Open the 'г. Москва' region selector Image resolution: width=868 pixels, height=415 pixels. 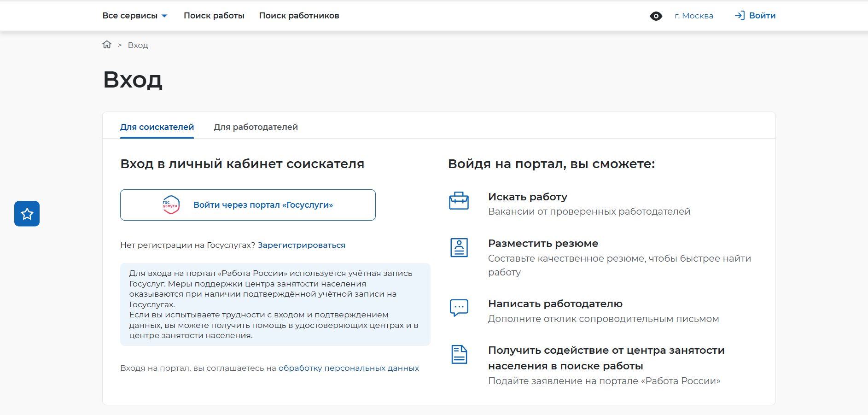(x=693, y=16)
